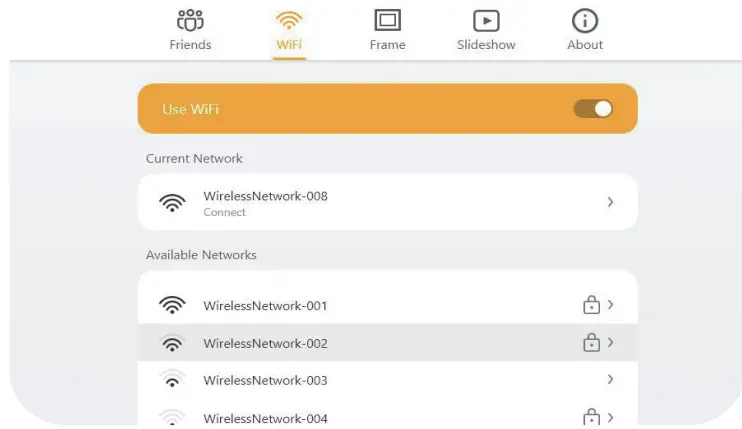
Task: Tap the WirelessNetwork-004 network name
Action: tap(265, 418)
